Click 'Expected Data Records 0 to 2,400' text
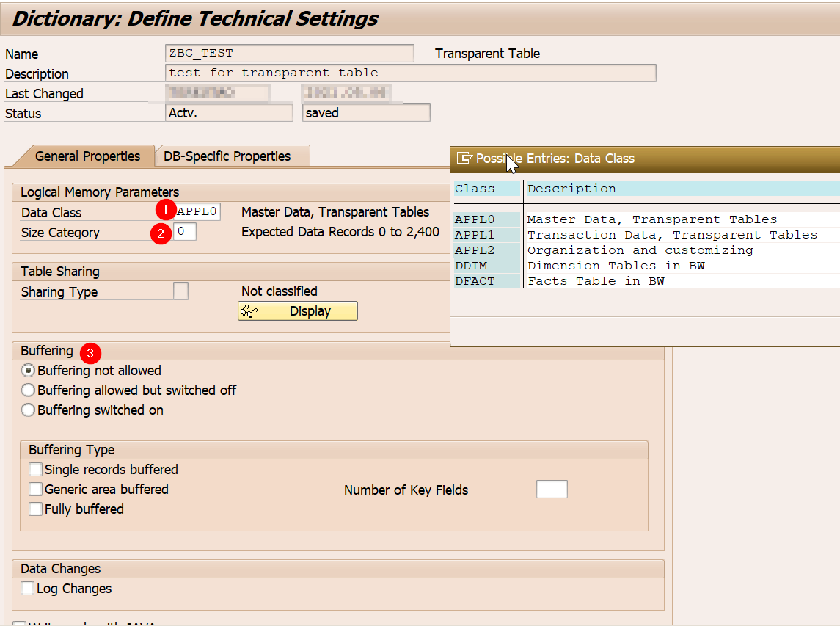 coord(340,231)
